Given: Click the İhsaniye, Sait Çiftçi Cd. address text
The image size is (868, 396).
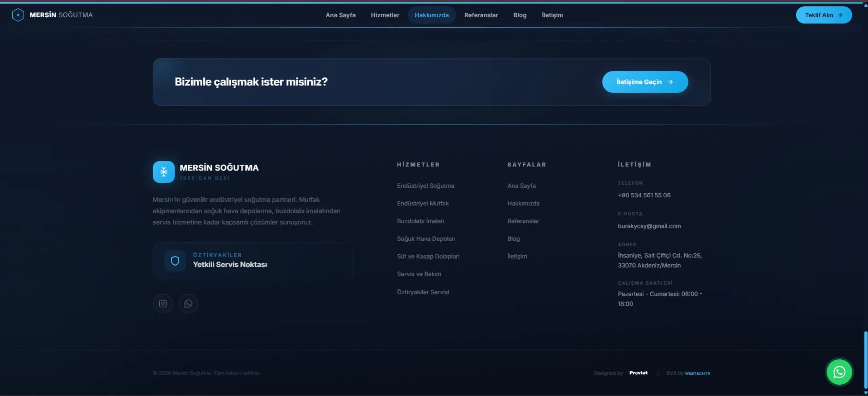Looking at the screenshot, I should [x=660, y=260].
